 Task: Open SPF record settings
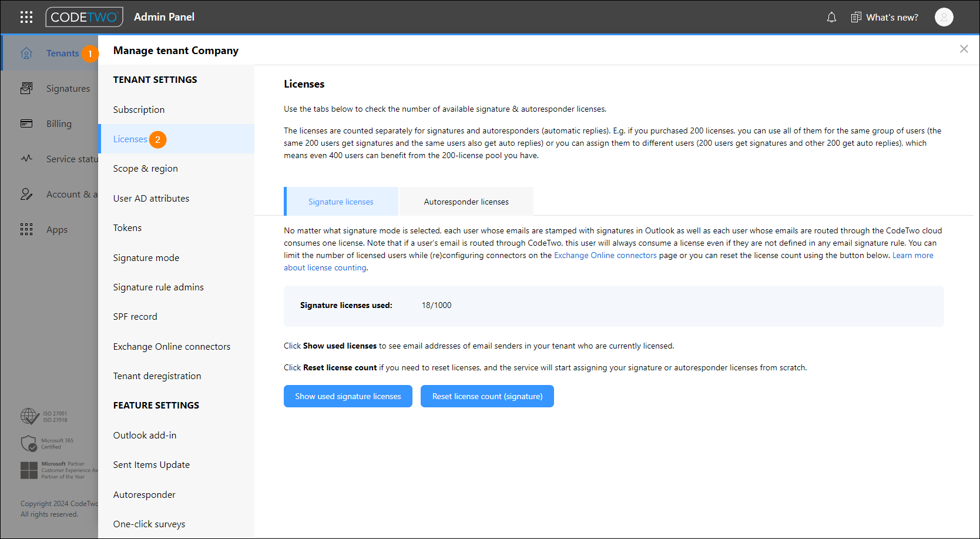click(135, 316)
